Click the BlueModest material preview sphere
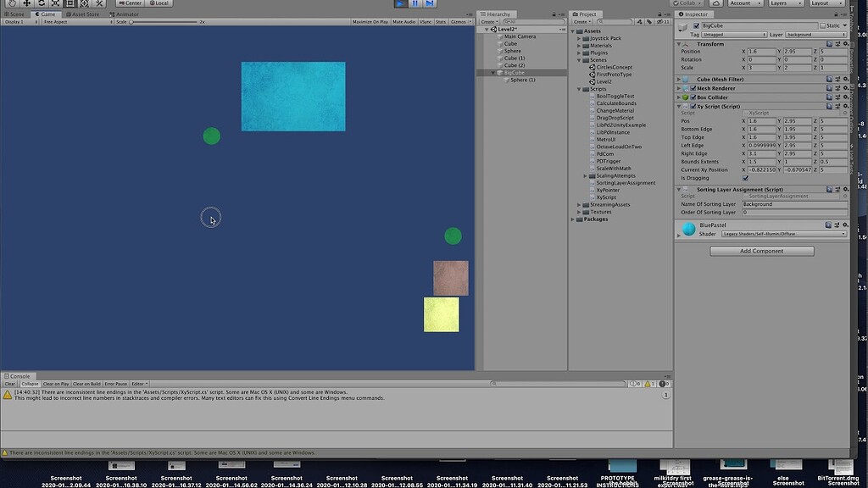Image resolution: width=868 pixels, height=488 pixels. pos(689,229)
